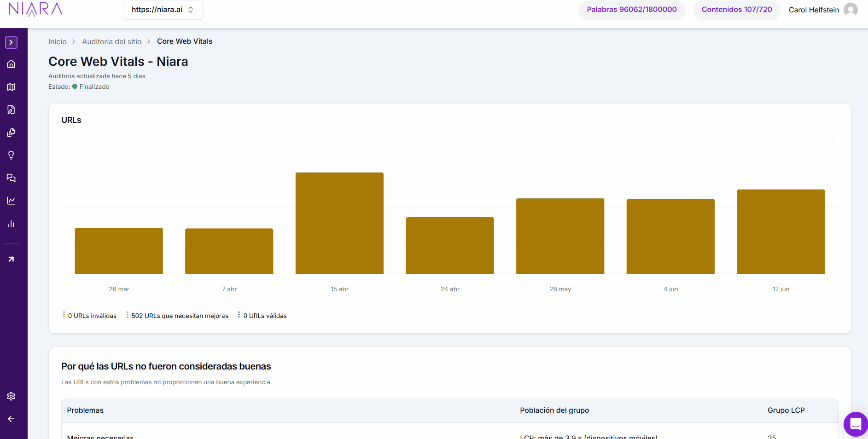Click the Contenidos 107/720 badge
This screenshot has height=439, width=868.
(737, 10)
